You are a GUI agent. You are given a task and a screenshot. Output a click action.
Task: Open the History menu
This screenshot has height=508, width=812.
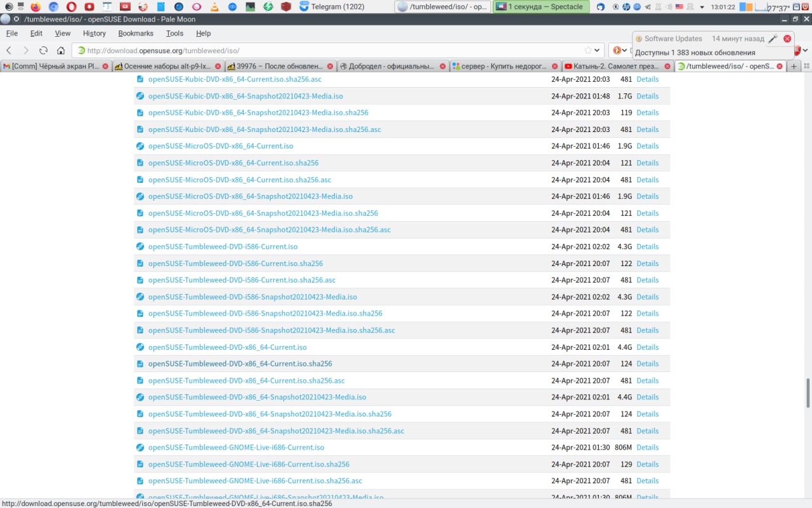94,33
